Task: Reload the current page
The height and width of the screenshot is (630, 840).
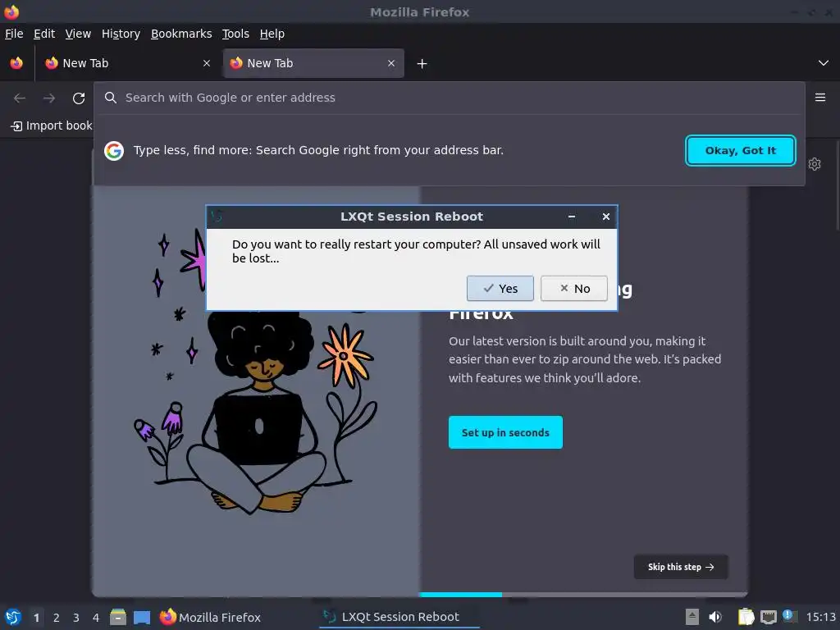Action: pos(79,98)
